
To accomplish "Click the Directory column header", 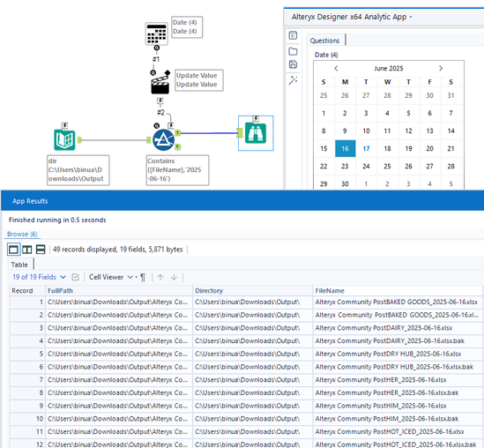I will pos(253,290).
